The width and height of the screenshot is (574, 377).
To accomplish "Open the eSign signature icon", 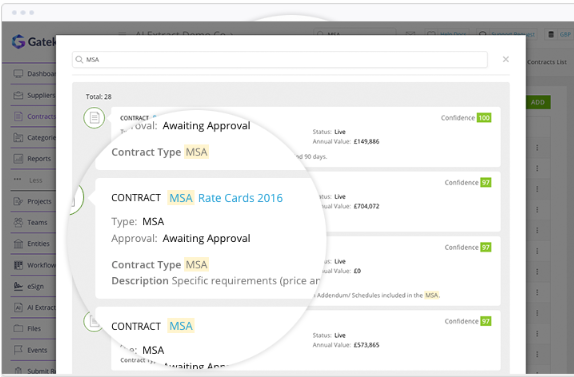I will [x=18, y=286].
